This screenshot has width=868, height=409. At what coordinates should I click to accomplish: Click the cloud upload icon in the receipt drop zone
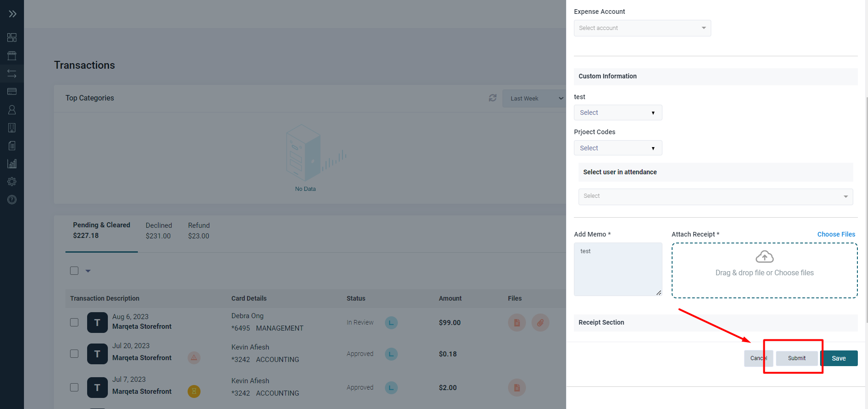pos(765,256)
